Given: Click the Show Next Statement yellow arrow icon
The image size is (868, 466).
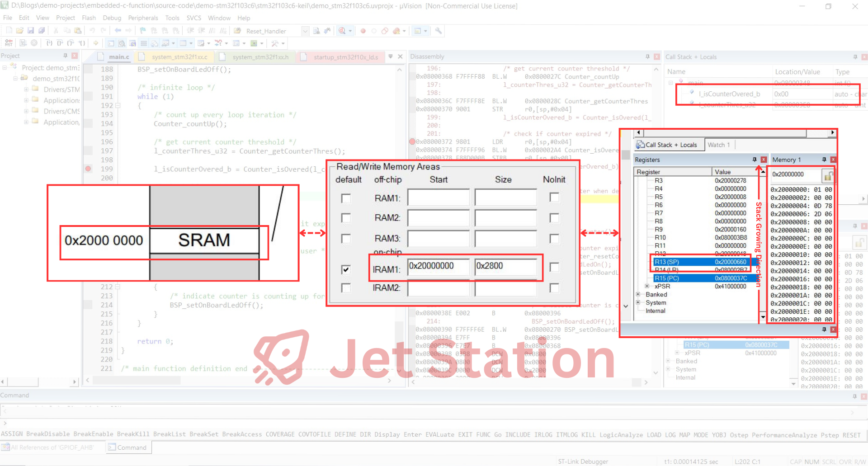Looking at the screenshot, I should (x=96, y=43).
